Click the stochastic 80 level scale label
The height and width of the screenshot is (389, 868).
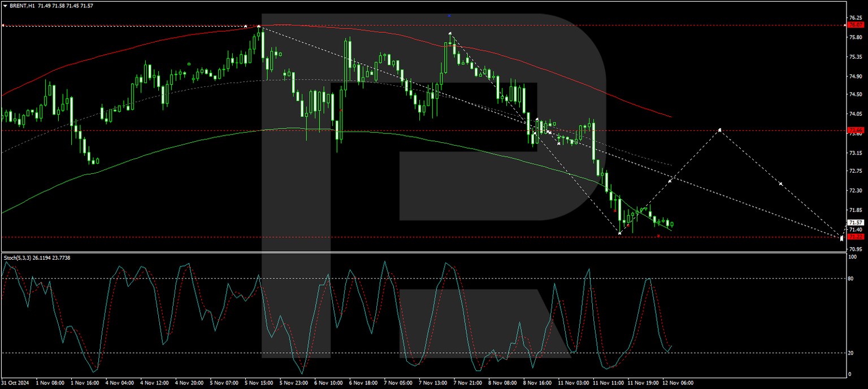852,278
